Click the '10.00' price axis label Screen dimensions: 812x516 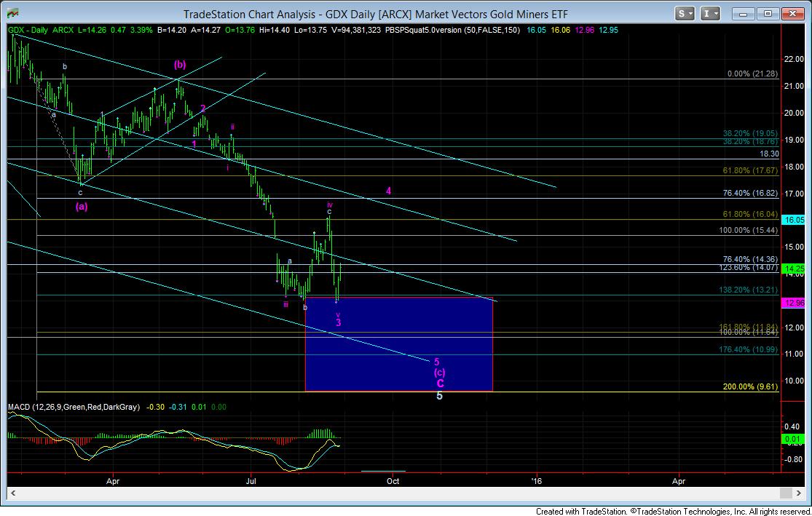(x=794, y=381)
